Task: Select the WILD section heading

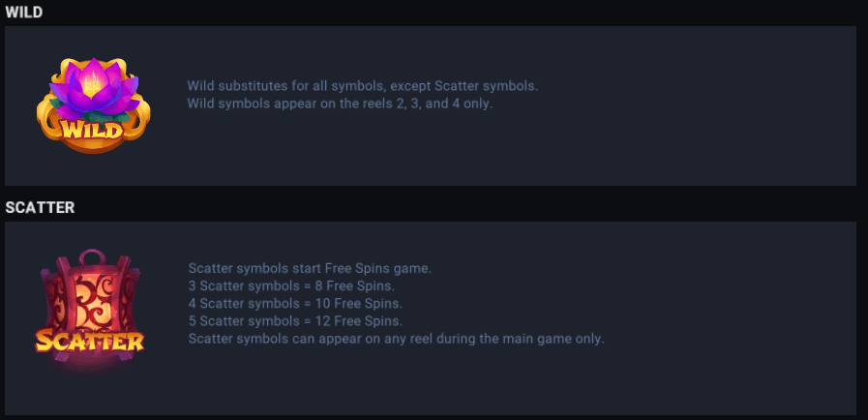Action: point(23,12)
